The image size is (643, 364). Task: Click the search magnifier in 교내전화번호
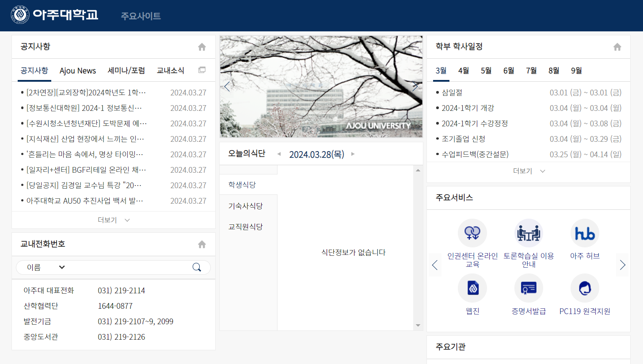point(197,267)
